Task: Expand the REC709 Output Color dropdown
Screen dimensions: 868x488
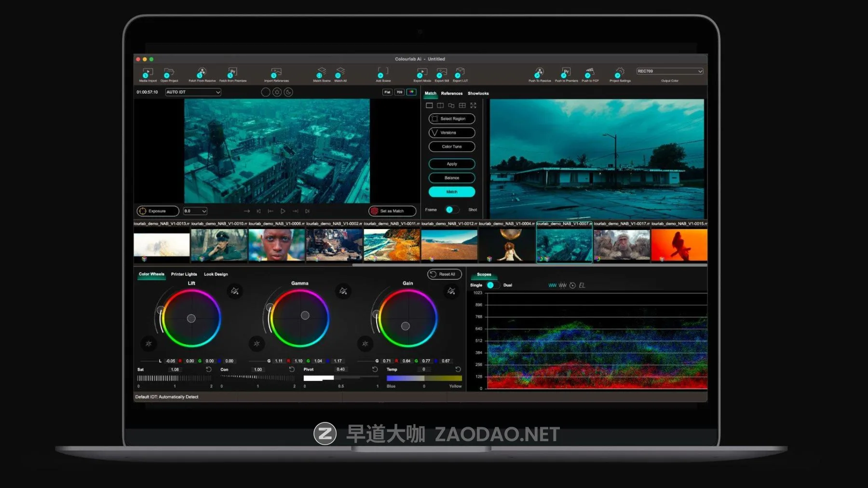Action: tap(669, 71)
